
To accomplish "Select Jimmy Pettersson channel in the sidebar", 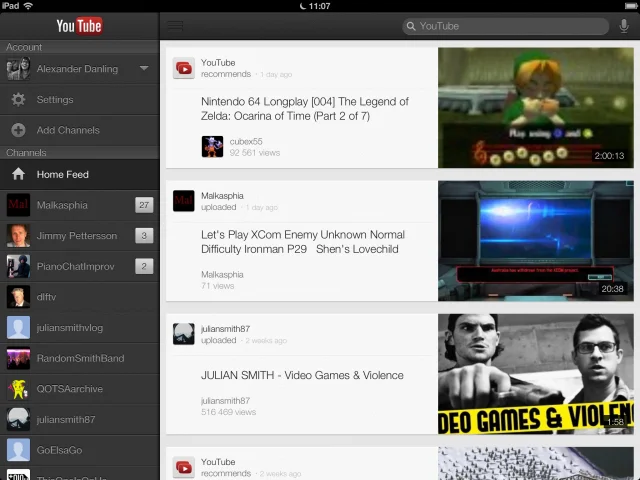I will (x=76, y=236).
